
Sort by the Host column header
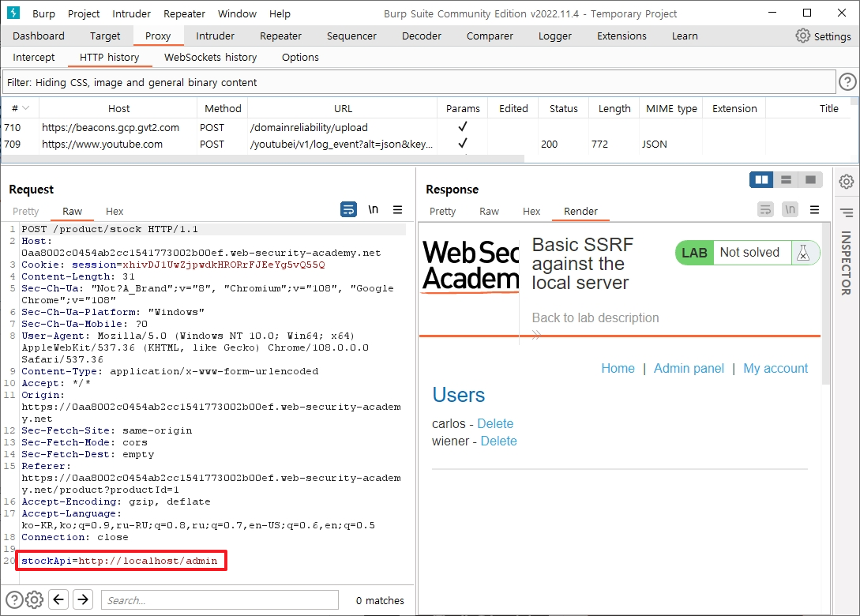coord(118,109)
